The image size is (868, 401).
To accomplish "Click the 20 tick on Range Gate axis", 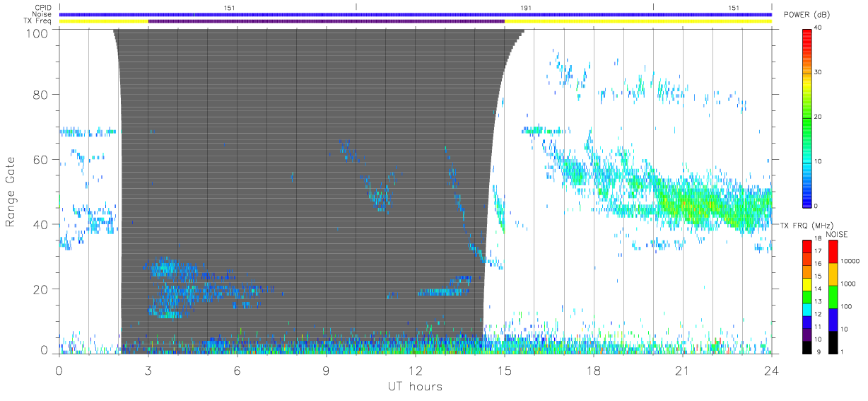I will (40, 289).
